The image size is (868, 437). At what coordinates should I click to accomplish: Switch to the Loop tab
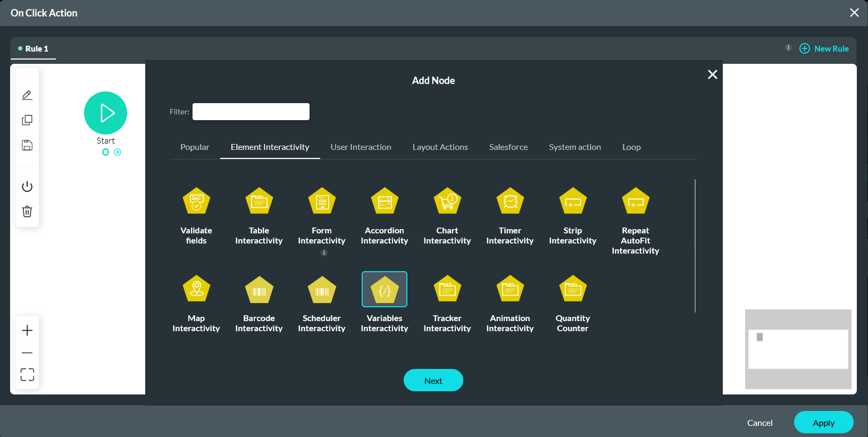631,147
